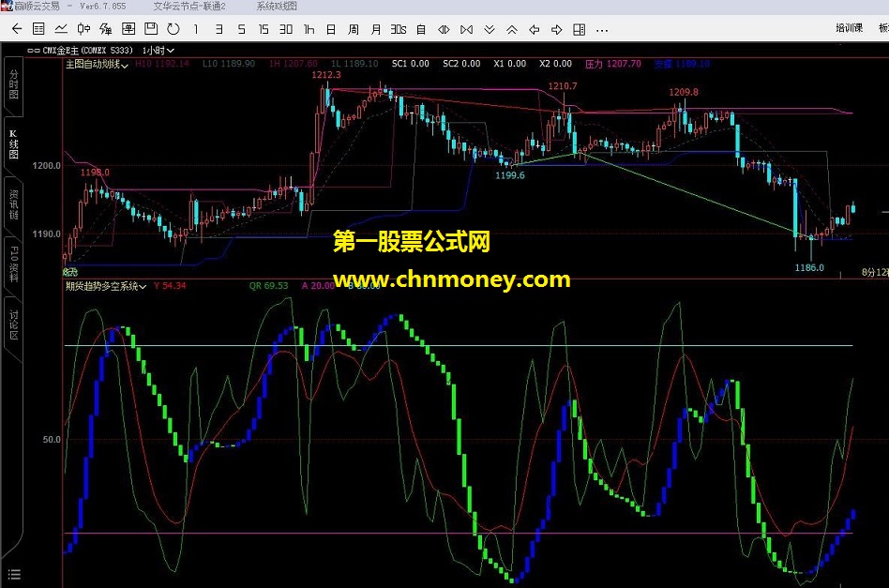Screen dimensions: 889x588
Task: Refresh the chart with the circular arrow
Action: (173, 29)
